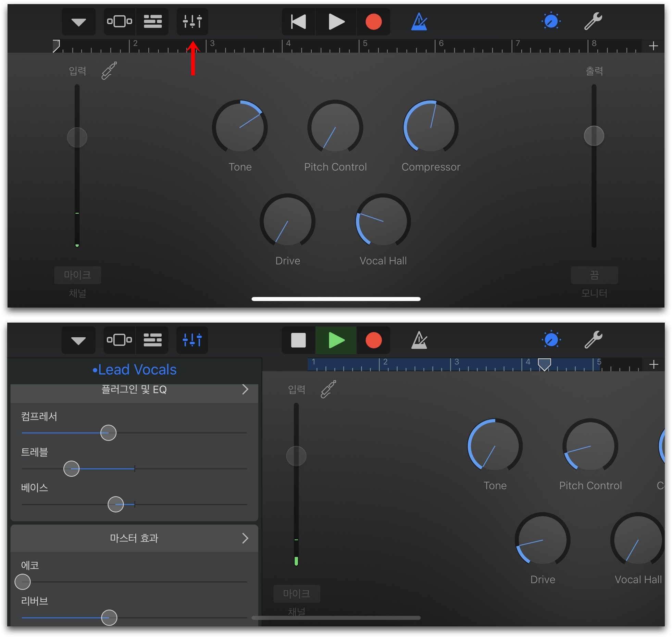Toggle 끔 monitor button
The height and width of the screenshot is (637, 672).
[x=594, y=275]
